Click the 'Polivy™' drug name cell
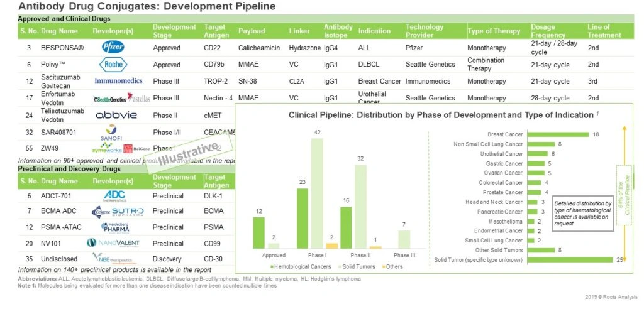 click(x=53, y=65)
